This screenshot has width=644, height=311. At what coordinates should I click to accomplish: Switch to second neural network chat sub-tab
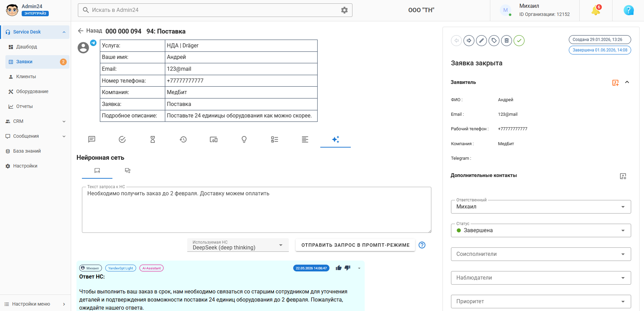click(x=128, y=171)
